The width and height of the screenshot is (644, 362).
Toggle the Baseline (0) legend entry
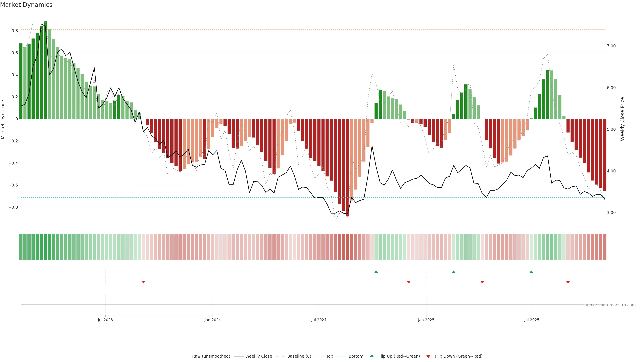(299, 356)
